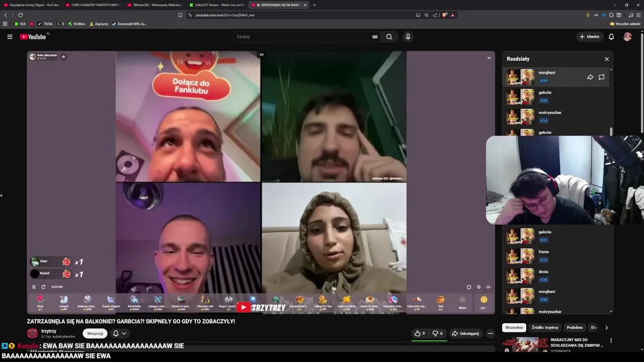The image size is (644, 362).
Task: Select the gabciia 5:51 chapter
Action: 557,236
